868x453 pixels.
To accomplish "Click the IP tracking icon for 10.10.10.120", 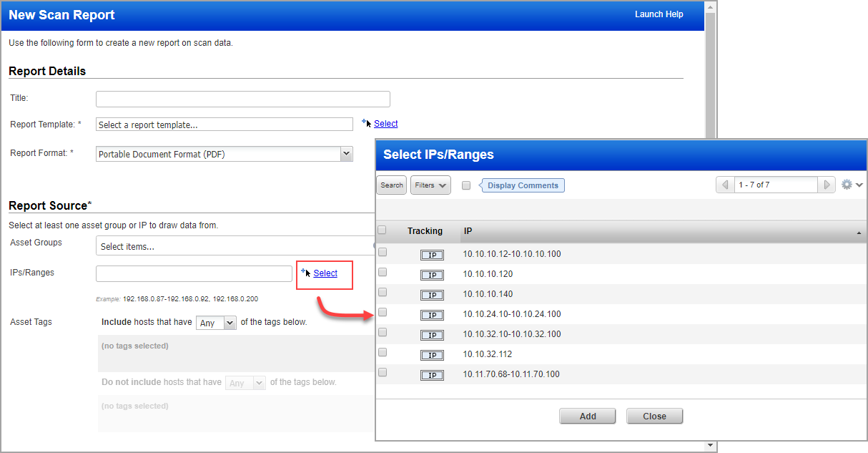I will coord(432,275).
